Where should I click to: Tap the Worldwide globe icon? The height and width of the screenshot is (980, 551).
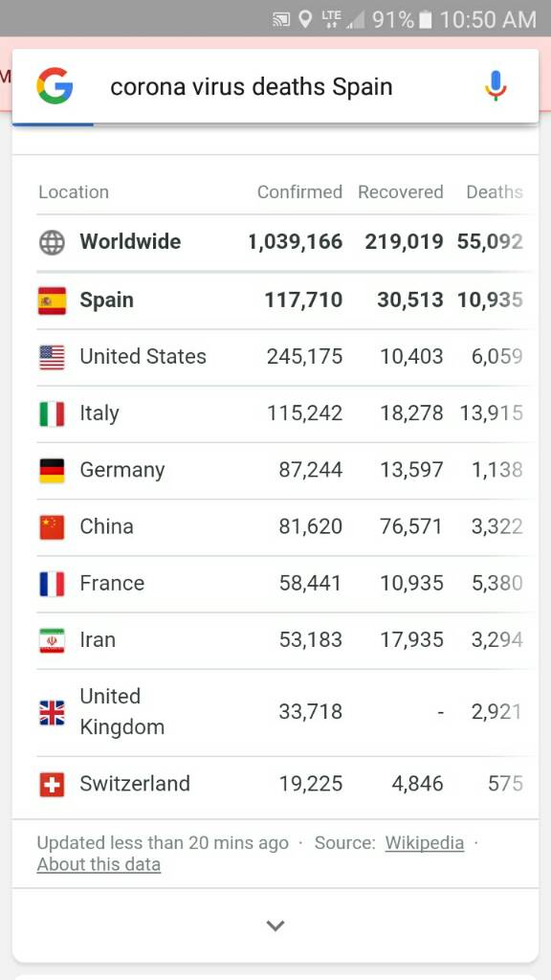[x=52, y=242]
